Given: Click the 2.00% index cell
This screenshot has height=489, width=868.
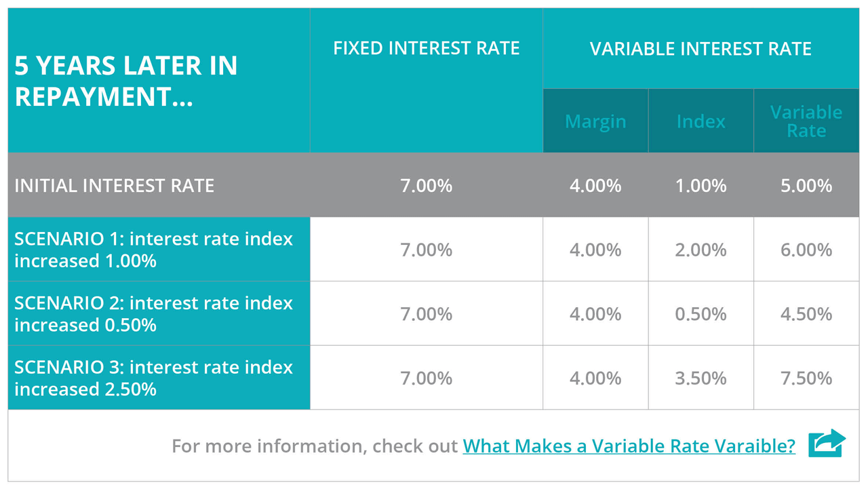Looking at the screenshot, I should pos(701,250).
